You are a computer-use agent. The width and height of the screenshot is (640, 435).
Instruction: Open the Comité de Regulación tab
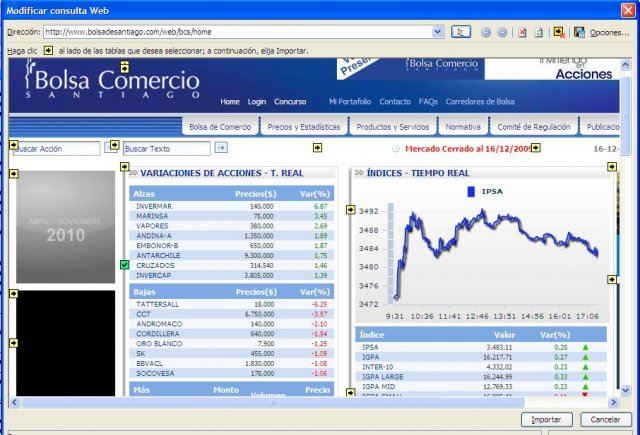point(533,127)
